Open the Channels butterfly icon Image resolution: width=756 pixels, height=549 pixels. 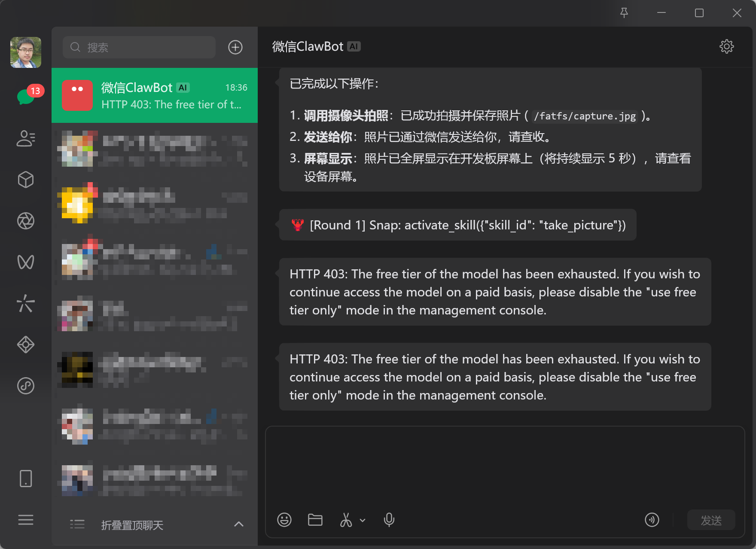coord(26,262)
